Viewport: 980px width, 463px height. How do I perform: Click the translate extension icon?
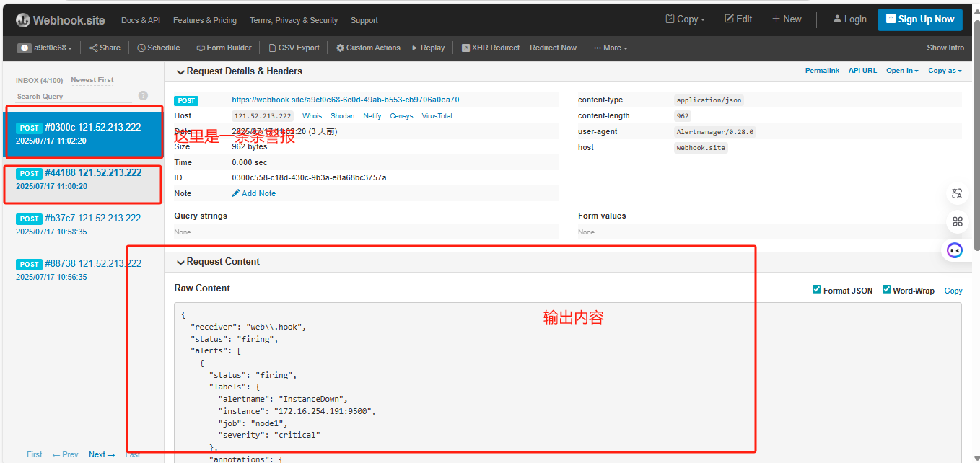957,193
